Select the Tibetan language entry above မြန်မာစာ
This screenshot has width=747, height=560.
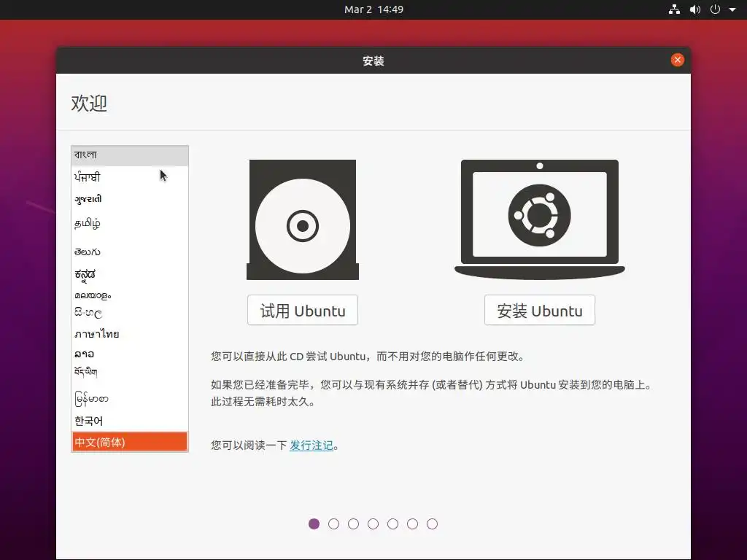pyautogui.click(x=130, y=373)
